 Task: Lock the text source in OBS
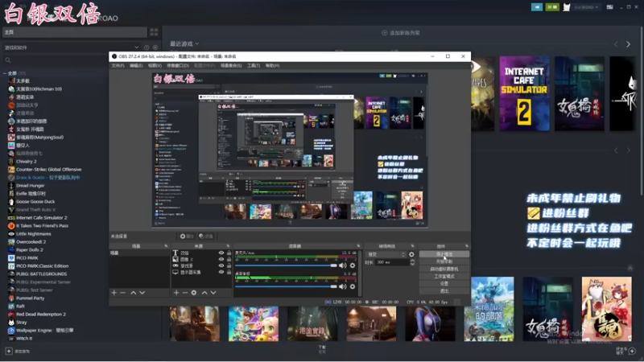[229, 253]
